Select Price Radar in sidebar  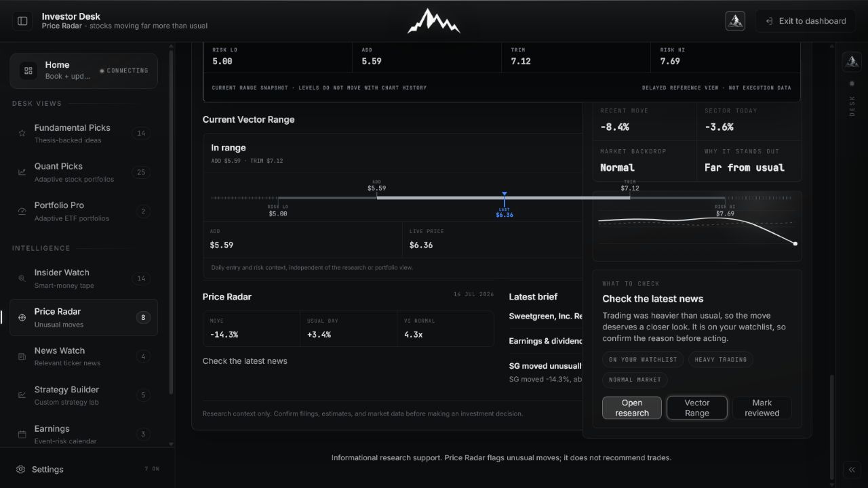pyautogui.click(x=83, y=318)
